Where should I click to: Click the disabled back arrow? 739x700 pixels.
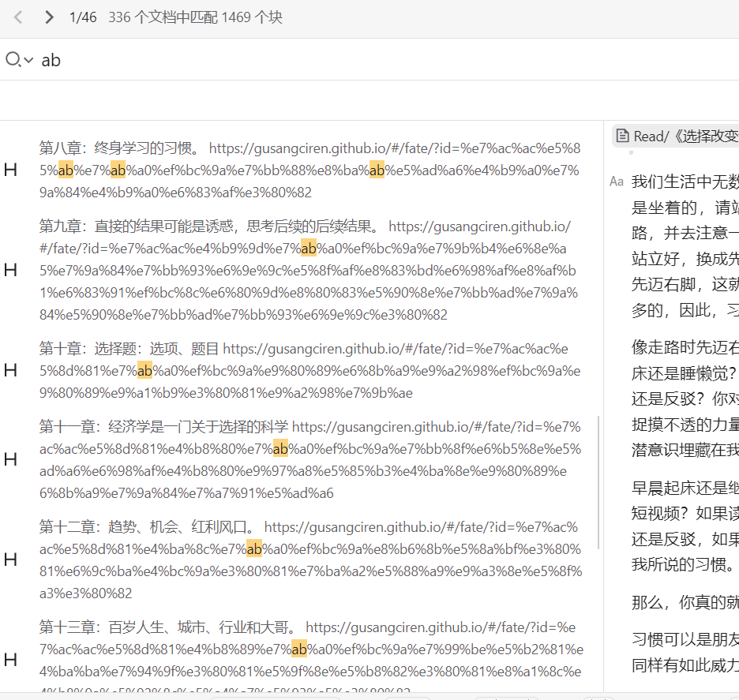17,17
